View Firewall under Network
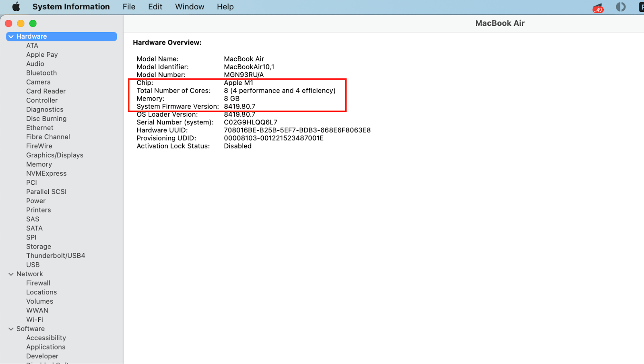The height and width of the screenshot is (364, 644). pos(38,283)
